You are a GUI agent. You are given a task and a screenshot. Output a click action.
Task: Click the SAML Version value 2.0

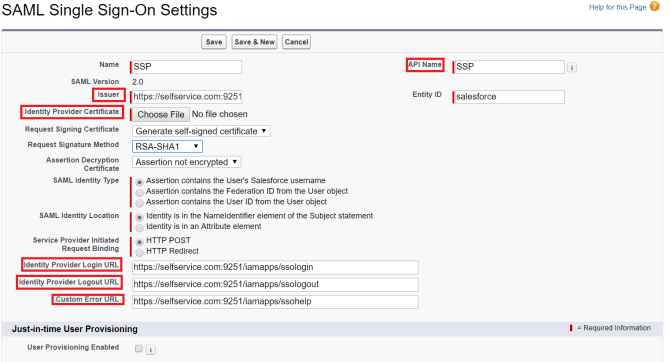[x=138, y=82]
